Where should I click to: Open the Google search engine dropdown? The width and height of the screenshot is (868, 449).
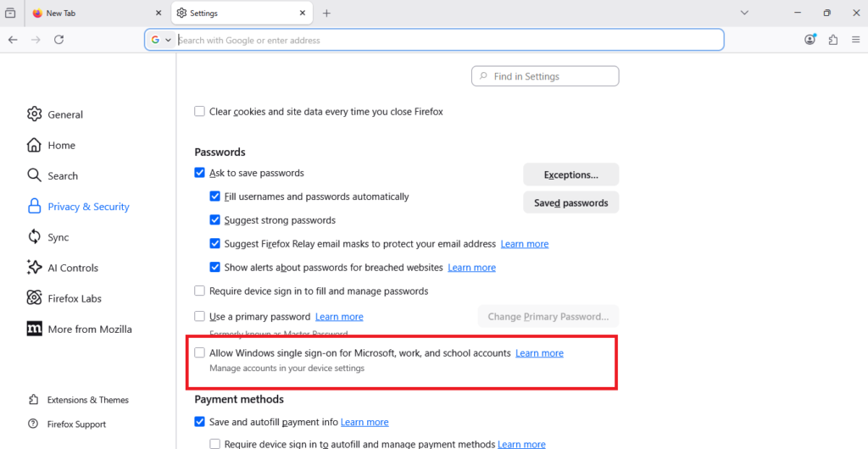[x=161, y=40]
